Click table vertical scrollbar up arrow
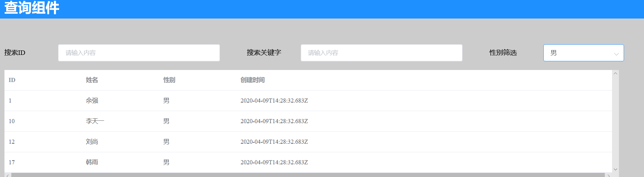Image resolution: width=644 pixels, height=177 pixels. point(615,73)
